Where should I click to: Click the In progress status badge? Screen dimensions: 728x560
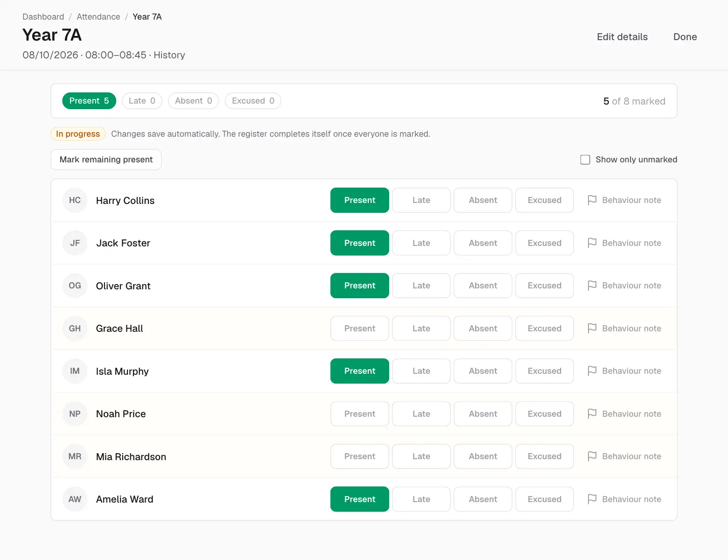click(78, 134)
